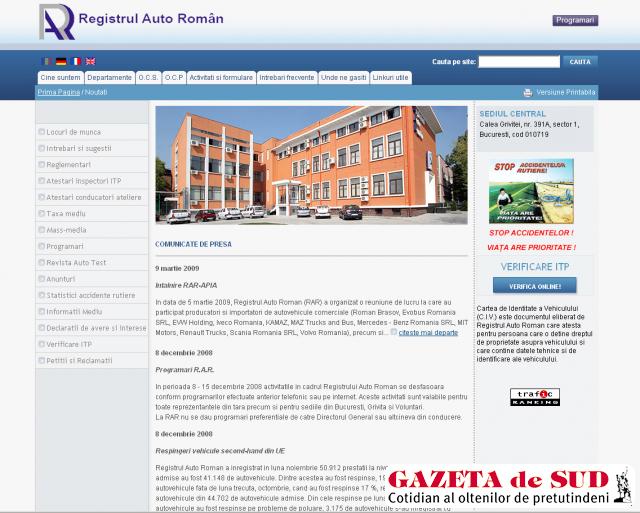Open Reglementari in sidebar
The width and height of the screenshot is (640, 513).
[x=92, y=164]
